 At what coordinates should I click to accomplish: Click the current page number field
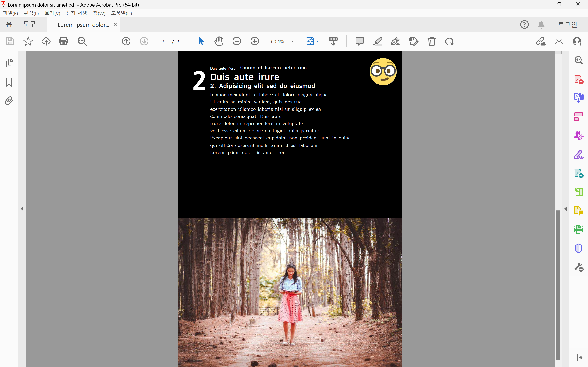163,42
